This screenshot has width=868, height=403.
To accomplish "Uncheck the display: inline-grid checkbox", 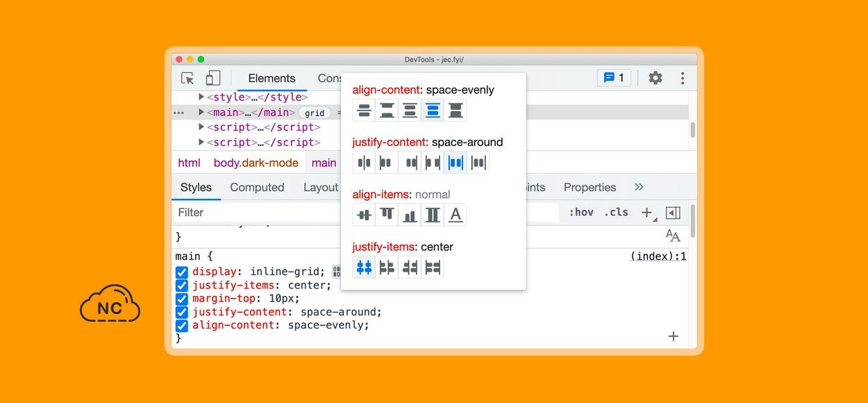I will (182, 272).
